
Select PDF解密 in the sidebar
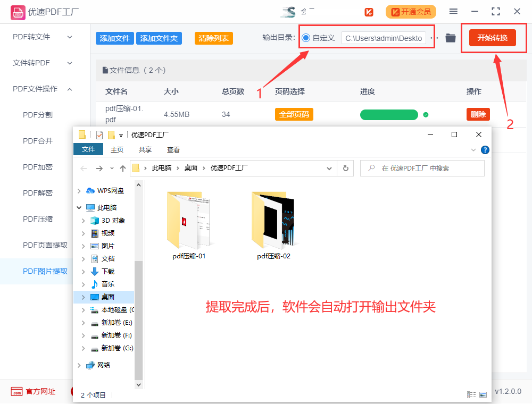(38, 193)
